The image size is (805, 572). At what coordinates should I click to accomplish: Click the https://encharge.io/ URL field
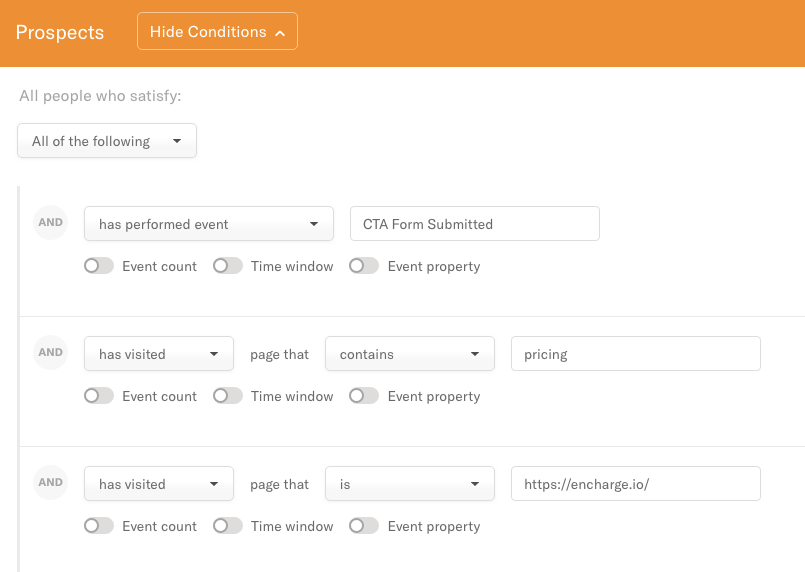636,484
